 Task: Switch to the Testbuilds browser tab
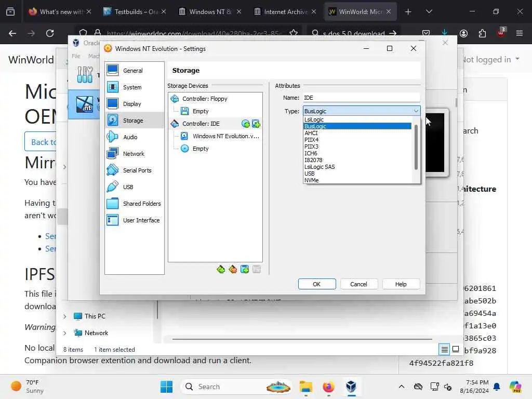coord(135,11)
